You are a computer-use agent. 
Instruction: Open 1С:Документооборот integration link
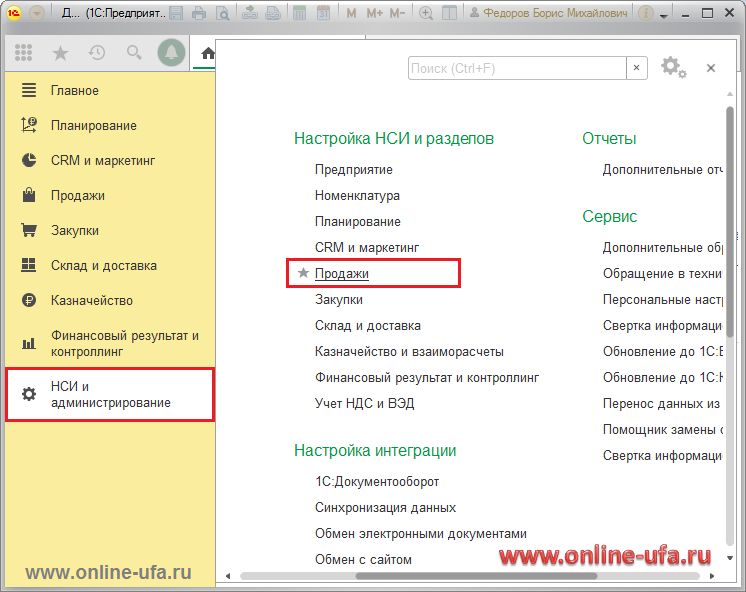377,482
